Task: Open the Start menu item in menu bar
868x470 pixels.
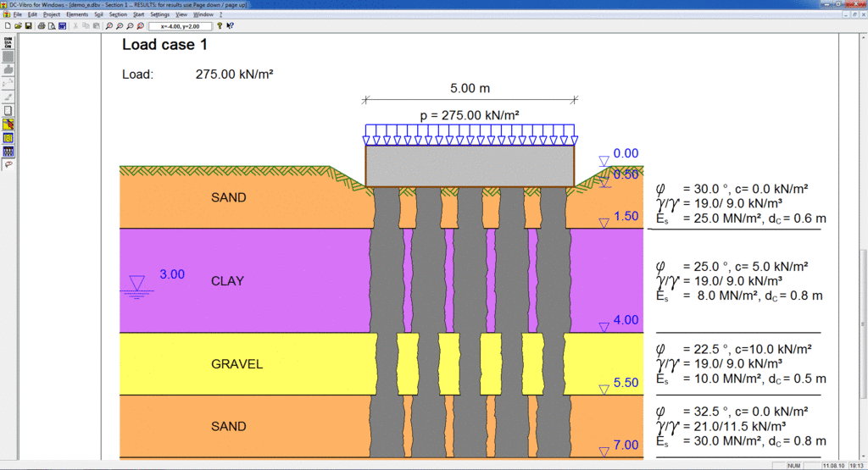Action: 138,14
